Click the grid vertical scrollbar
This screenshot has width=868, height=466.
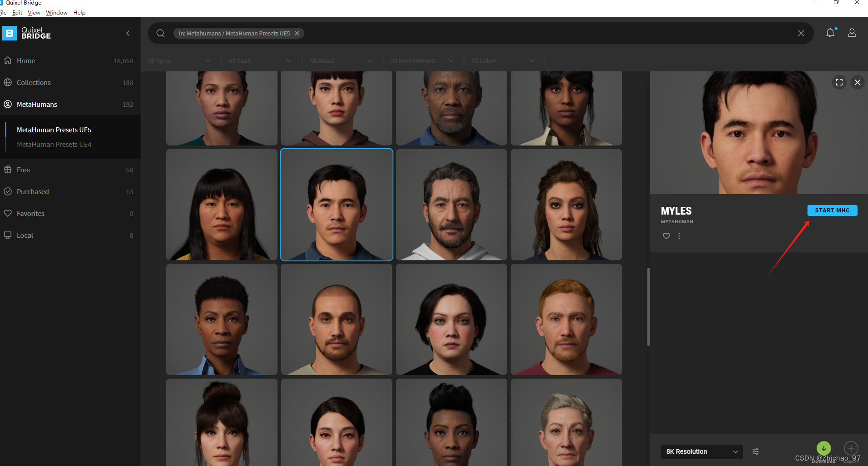click(648, 307)
